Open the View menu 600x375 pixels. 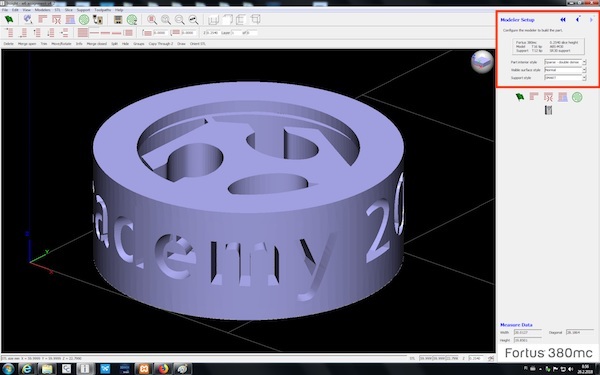pyautogui.click(x=26, y=10)
